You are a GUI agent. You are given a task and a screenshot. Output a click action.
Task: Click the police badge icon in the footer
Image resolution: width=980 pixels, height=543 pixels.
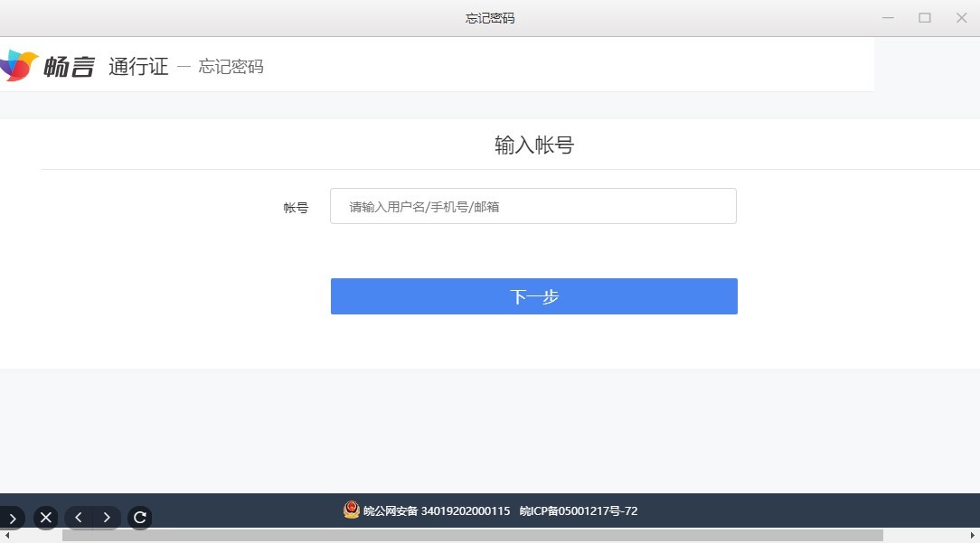[352, 510]
